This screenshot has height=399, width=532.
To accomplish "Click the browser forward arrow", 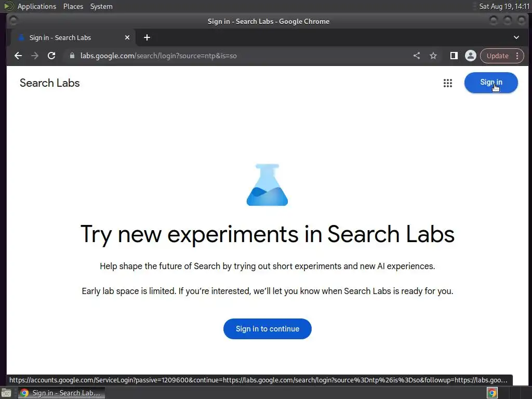I will pyautogui.click(x=35, y=56).
